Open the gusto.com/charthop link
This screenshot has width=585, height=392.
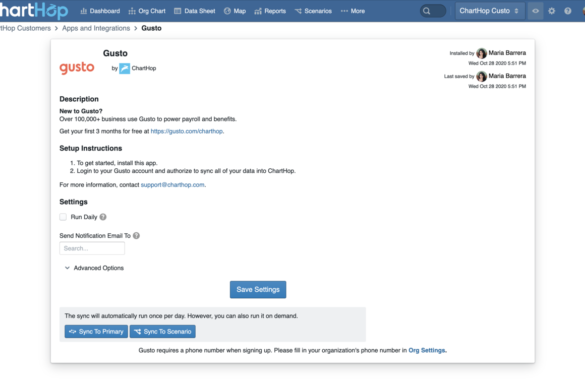187,131
